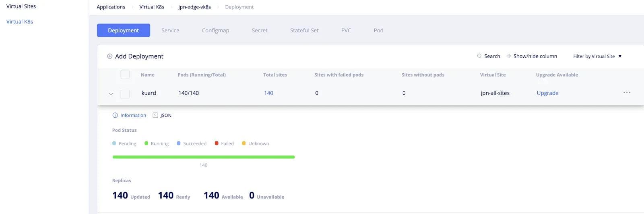Click the green pod status bar

pyautogui.click(x=203, y=157)
